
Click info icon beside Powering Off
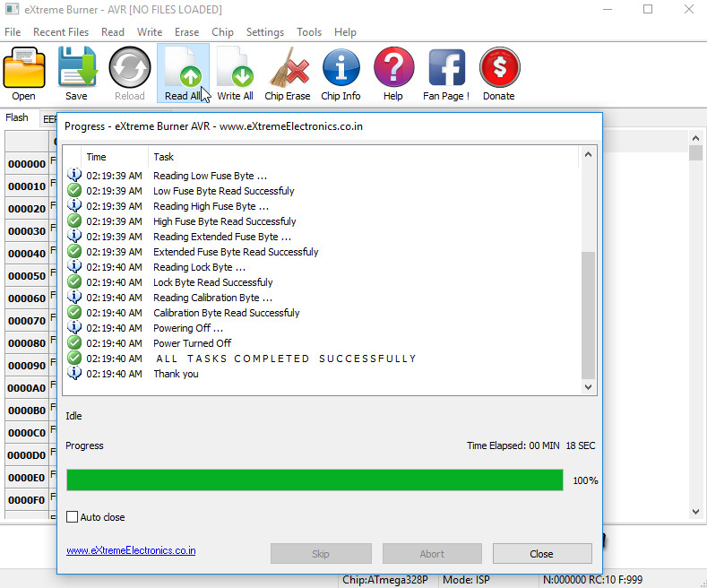pyautogui.click(x=74, y=327)
